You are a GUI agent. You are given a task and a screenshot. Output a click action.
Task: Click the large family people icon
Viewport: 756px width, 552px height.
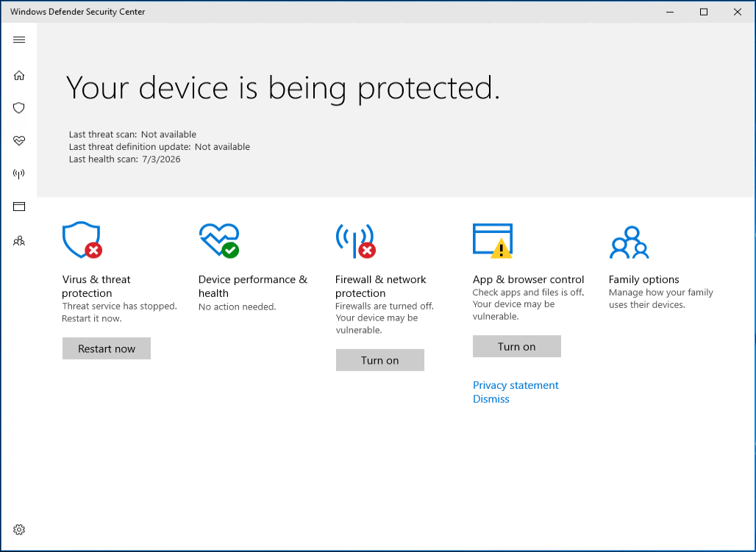point(630,243)
